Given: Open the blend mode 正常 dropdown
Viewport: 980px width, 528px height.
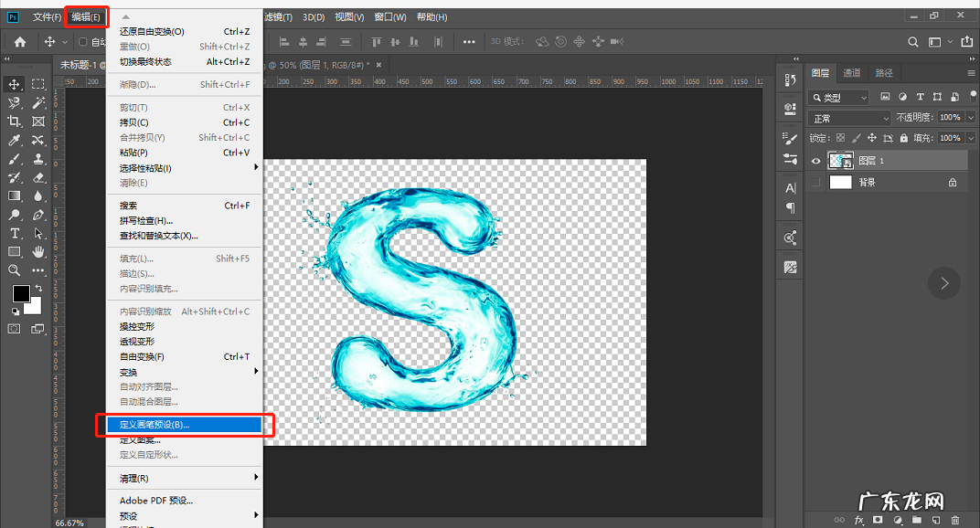Looking at the screenshot, I should 849,118.
